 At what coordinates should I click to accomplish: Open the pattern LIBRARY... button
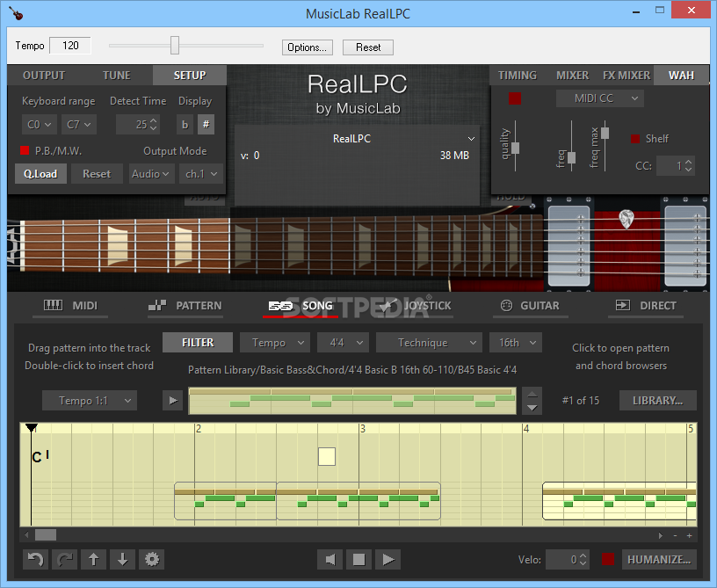pos(657,401)
